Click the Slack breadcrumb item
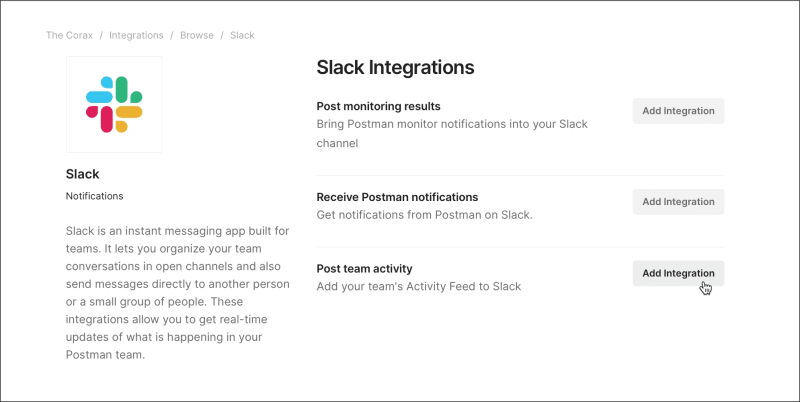This screenshot has height=402, width=800. 242,35
